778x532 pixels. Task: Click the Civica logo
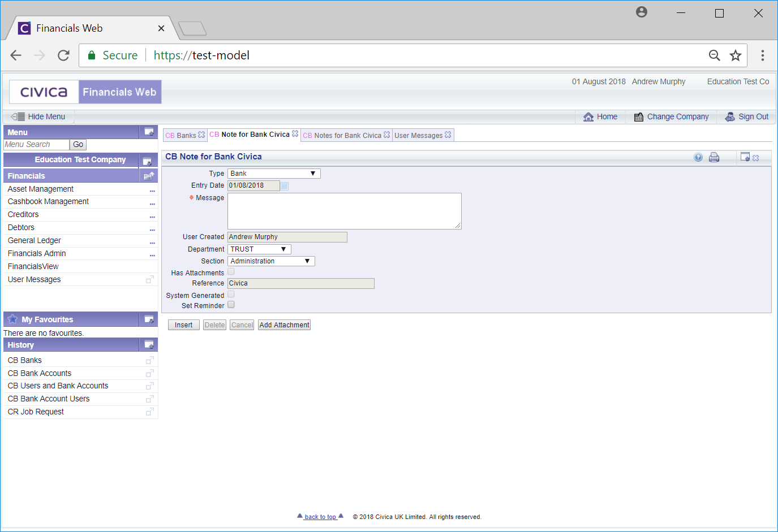[x=44, y=92]
